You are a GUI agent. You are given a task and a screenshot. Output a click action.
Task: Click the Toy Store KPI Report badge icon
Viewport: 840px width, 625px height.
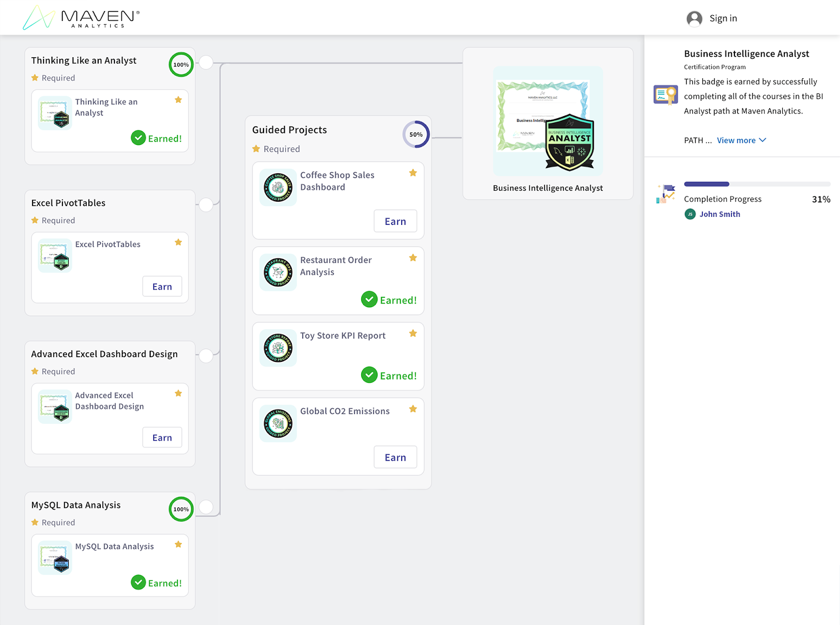click(278, 348)
